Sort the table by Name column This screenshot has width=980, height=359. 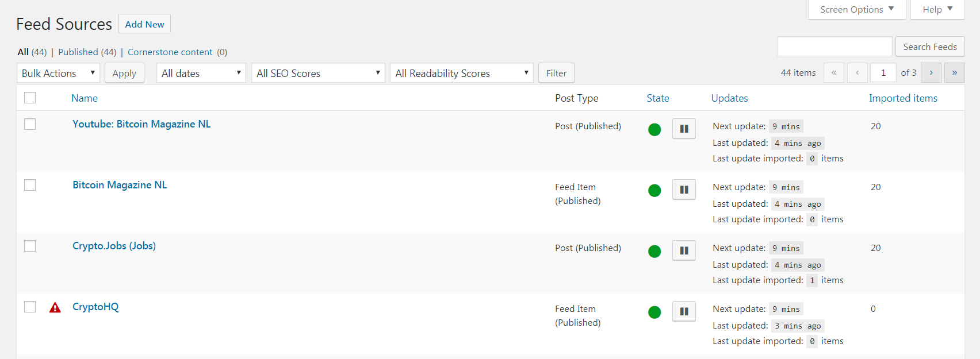pyautogui.click(x=85, y=98)
